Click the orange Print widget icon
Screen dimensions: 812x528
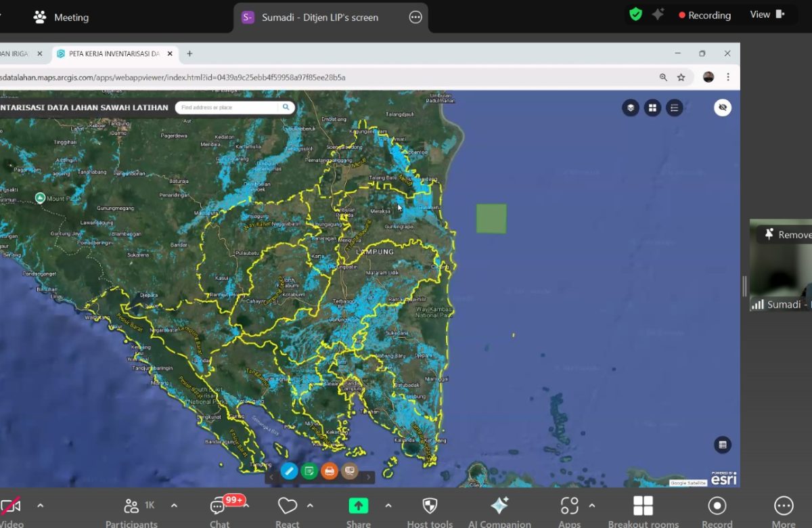[330, 471]
